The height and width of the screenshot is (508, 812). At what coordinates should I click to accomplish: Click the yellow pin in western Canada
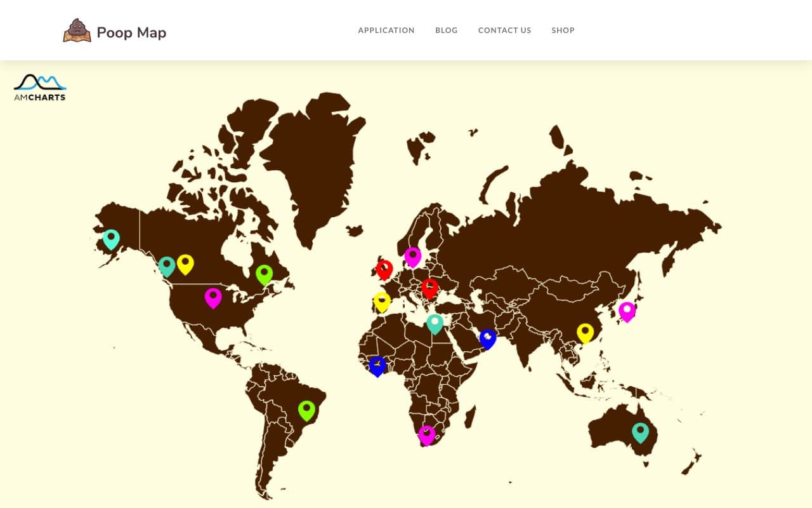(186, 262)
